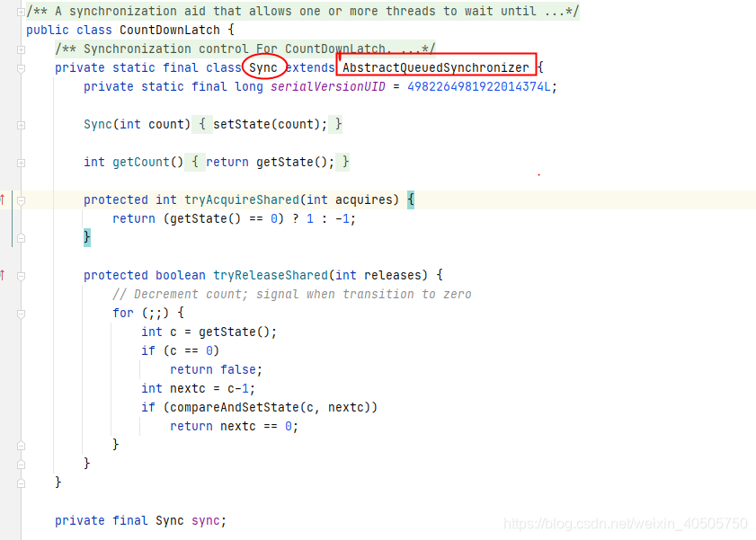Click the CountDownLatch class name
Viewport: 756px width, 540px height.
(170, 30)
